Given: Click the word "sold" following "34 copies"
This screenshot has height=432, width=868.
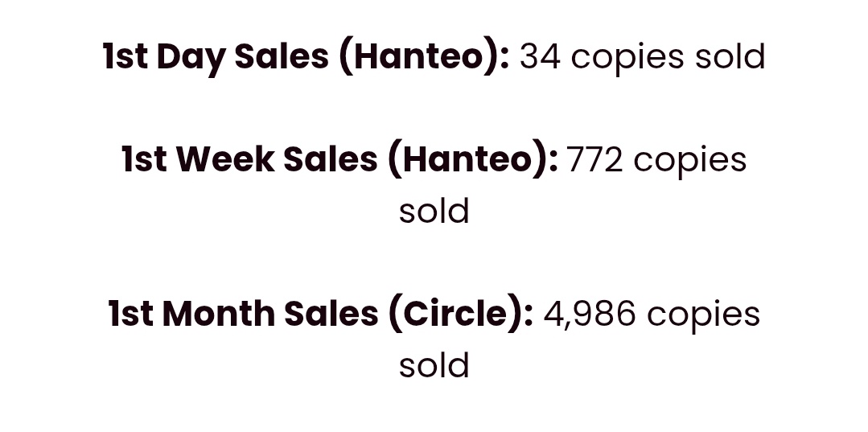Looking at the screenshot, I should click(730, 57).
